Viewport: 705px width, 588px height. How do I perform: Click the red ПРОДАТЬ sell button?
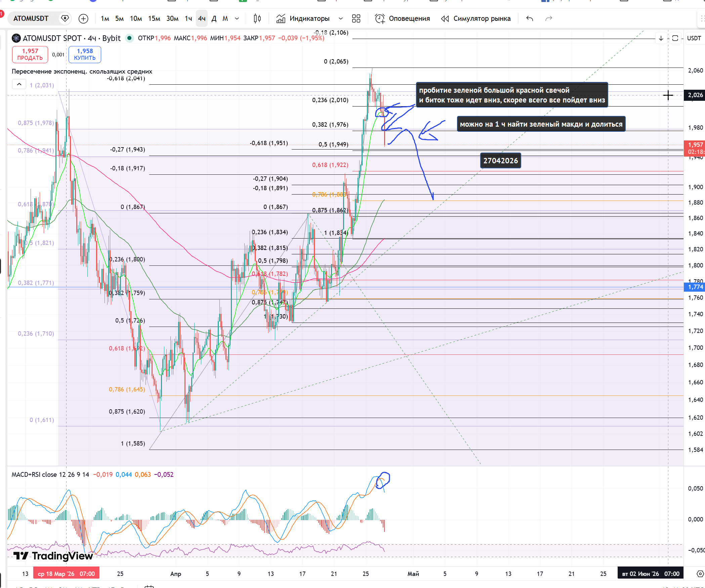point(30,54)
